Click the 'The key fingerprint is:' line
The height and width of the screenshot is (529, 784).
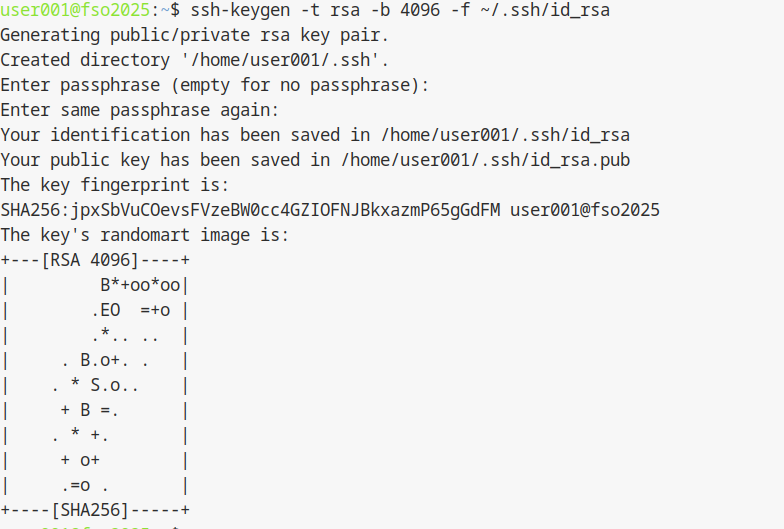coord(115,185)
